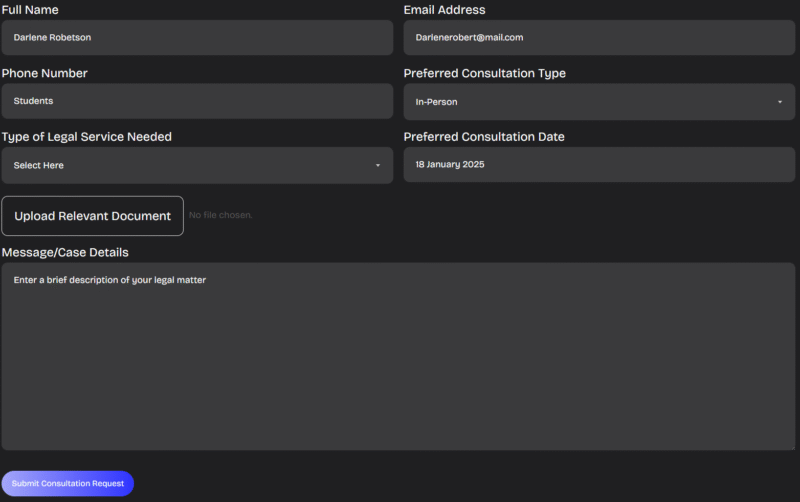
Task: Click the Phone Number field containing Students
Action: tap(197, 101)
